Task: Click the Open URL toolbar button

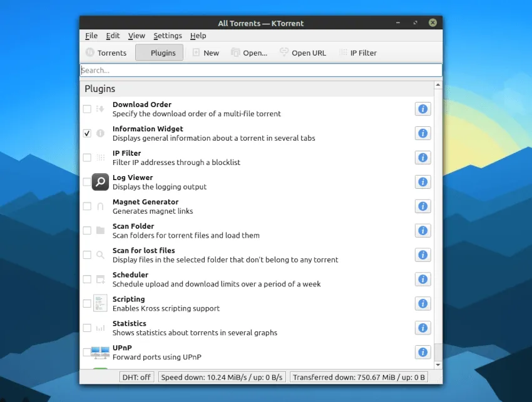Action: (302, 53)
